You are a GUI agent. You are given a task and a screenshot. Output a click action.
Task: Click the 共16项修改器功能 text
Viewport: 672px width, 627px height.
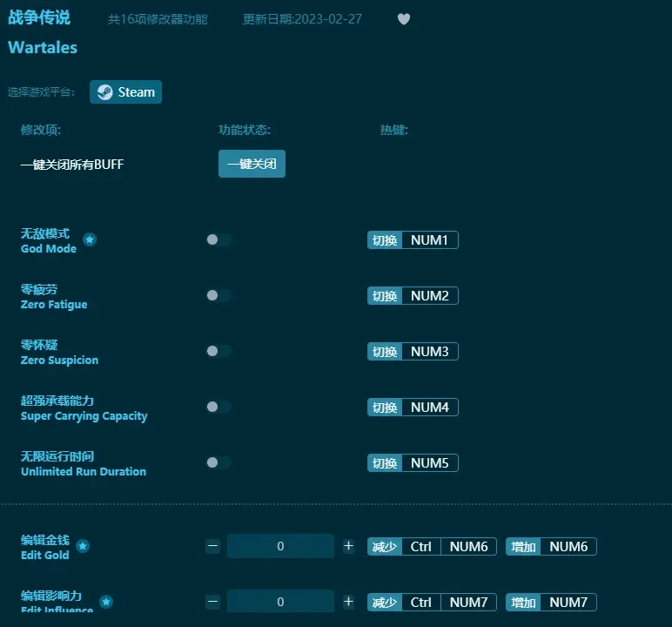tap(158, 19)
